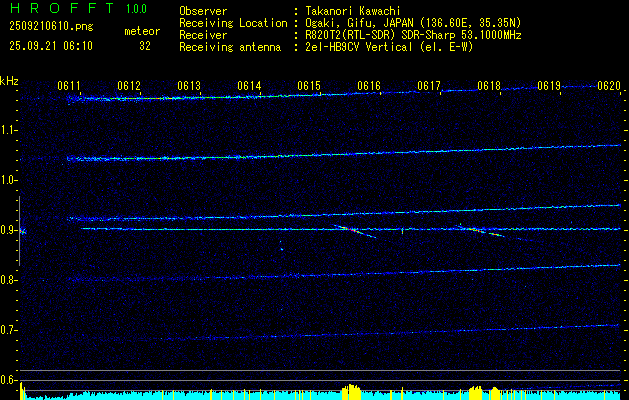The image size is (629, 400).
Task: Click the 'Receiver' label
Action: [x=203, y=35]
